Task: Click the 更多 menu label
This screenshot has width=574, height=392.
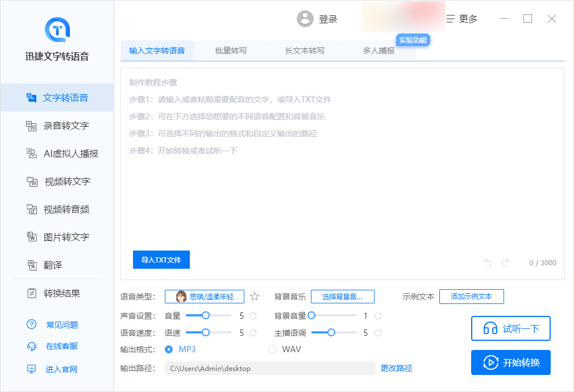Action: [x=468, y=19]
